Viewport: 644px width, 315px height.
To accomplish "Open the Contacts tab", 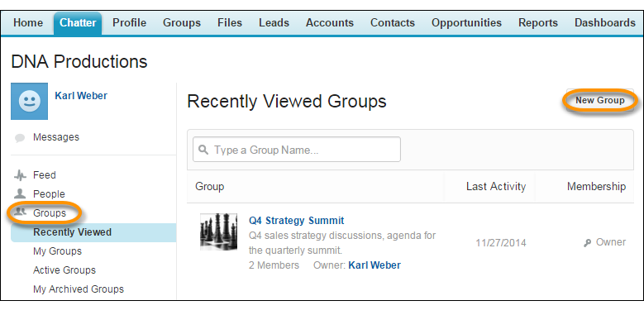I will (x=392, y=23).
